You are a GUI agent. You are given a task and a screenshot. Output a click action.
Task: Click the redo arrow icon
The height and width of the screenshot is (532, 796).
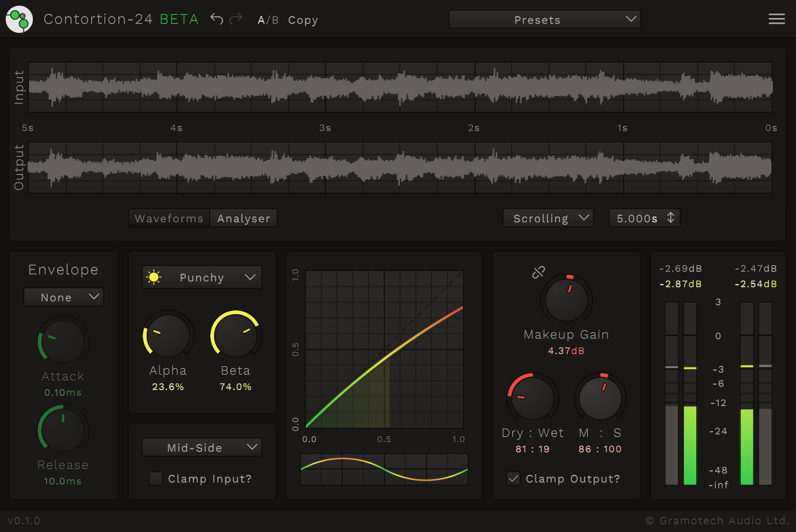[236, 19]
